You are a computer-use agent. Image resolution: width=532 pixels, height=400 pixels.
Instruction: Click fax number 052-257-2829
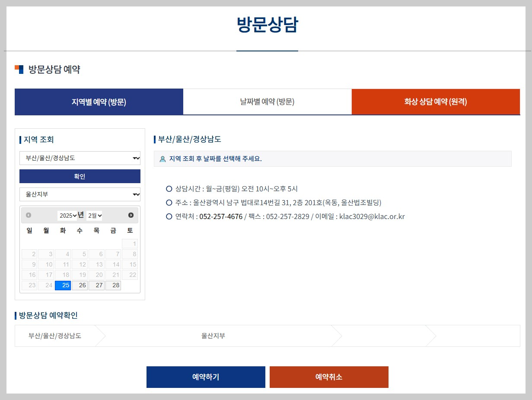click(x=288, y=216)
